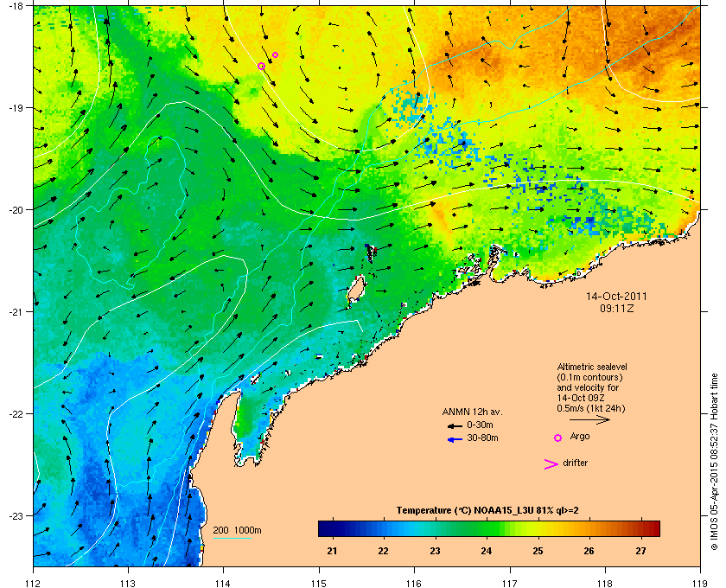Image resolution: width=726 pixels, height=588 pixels.
Task: Click the Altimetric sealevel text
Action: tap(592, 367)
